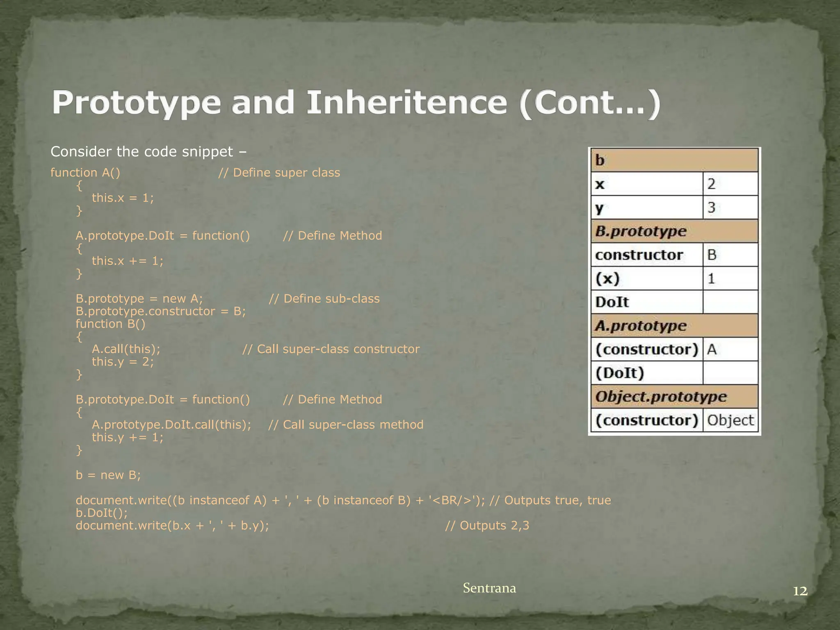Viewport: 840px width, 630px height.
Task: Click the line 'document.write(b.x + ', ' + b.y);'
Action: [x=172, y=526]
